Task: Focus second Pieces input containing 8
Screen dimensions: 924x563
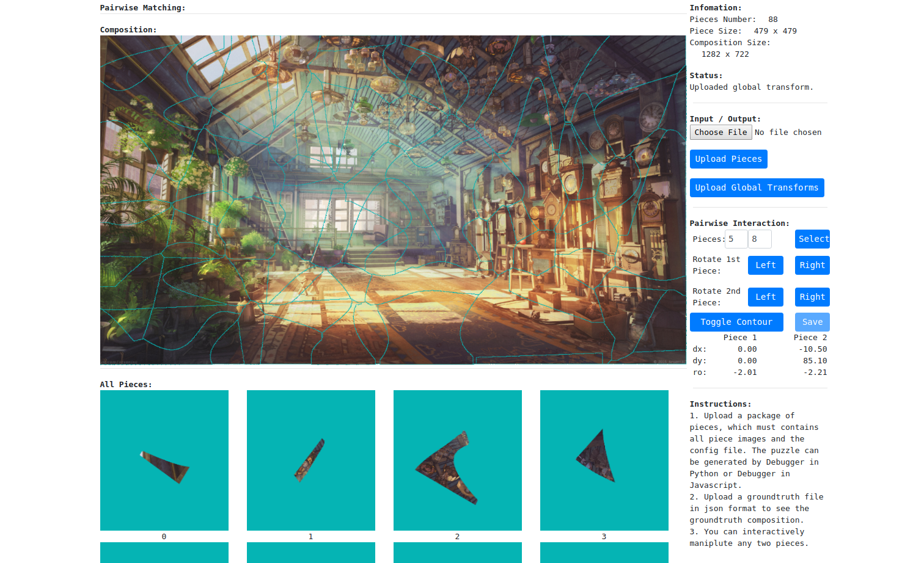Action: [x=760, y=239]
